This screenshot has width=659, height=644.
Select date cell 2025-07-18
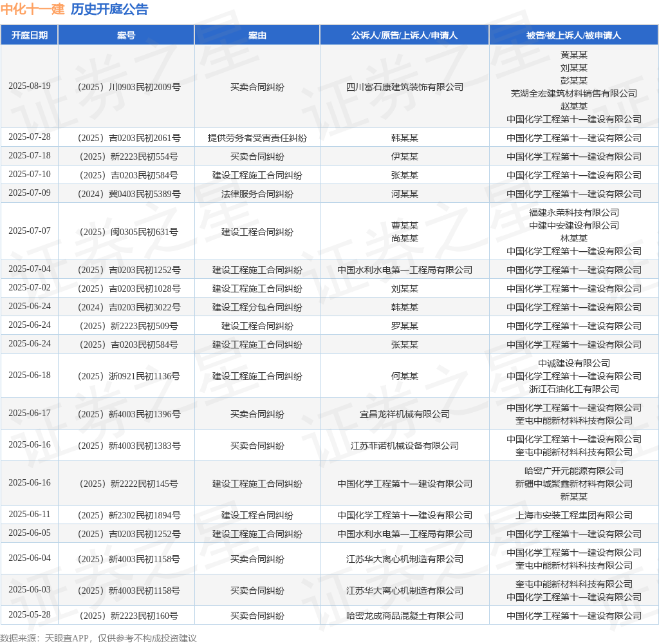pos(30,155)
